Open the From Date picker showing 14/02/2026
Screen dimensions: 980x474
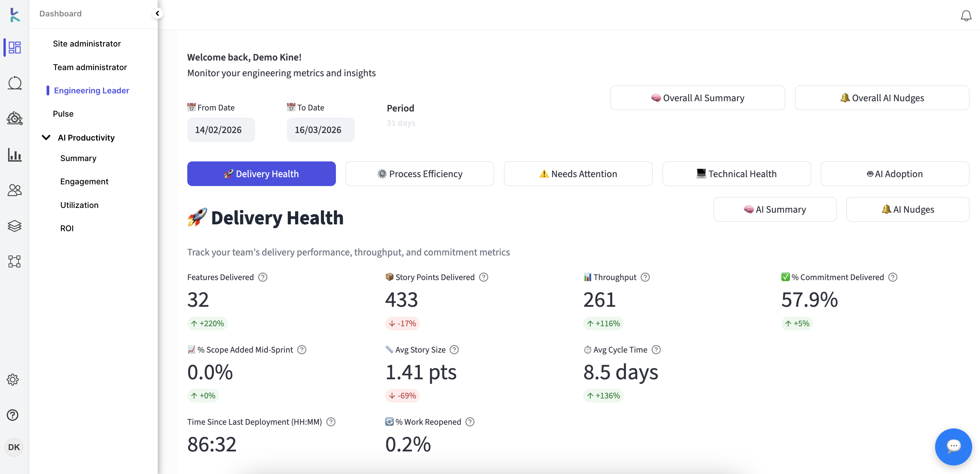point(221,130)
